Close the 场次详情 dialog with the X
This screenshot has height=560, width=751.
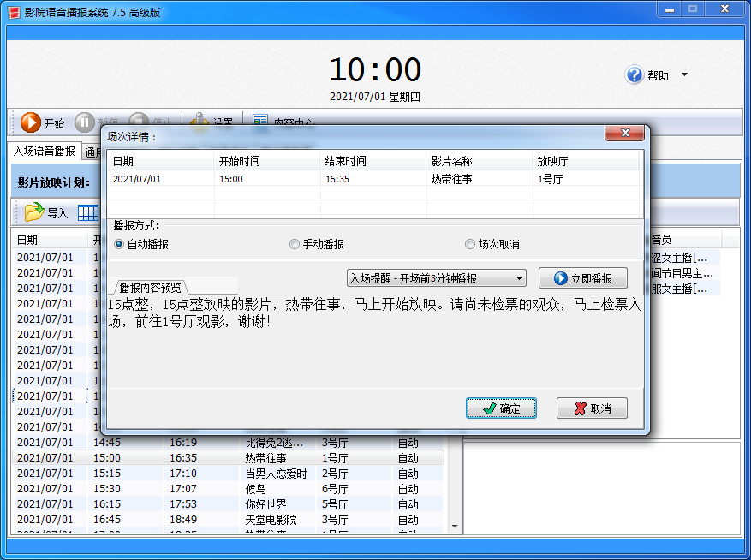point(624,134)
